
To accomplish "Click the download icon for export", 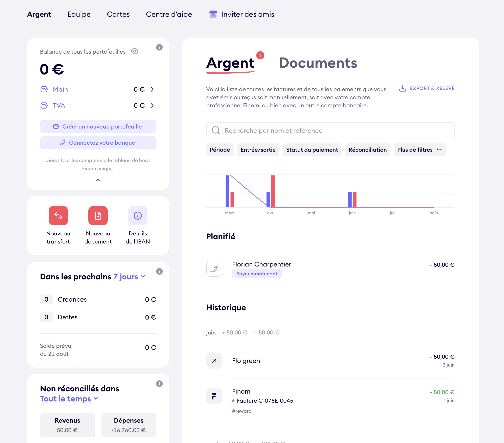I will click(402, 88).
